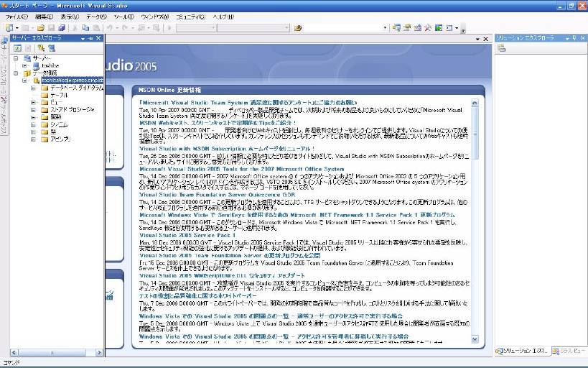Expand the データベース ダイアグラム folder

tap(33, 88)
